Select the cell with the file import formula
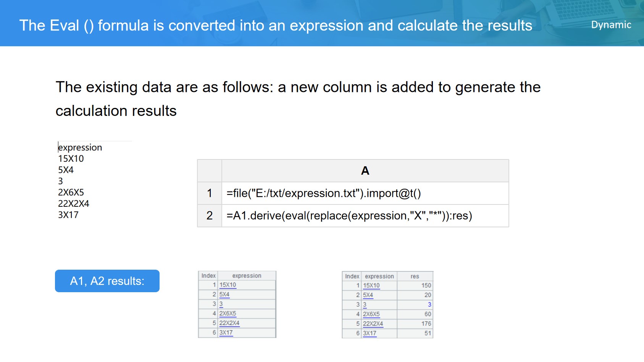 coord(365,193)
